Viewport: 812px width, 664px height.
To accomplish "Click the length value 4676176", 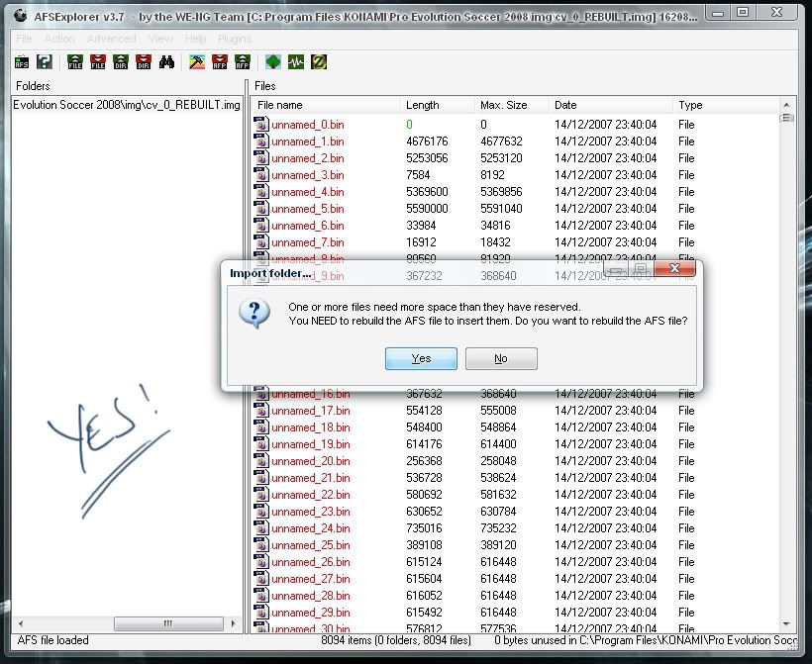I will [x=427, y=142].
